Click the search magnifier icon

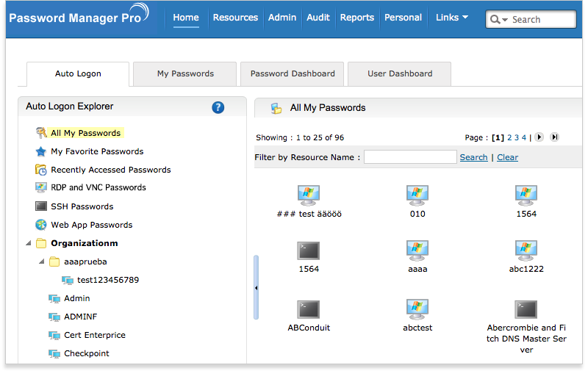pyautogui.click(x=497, y=20)
